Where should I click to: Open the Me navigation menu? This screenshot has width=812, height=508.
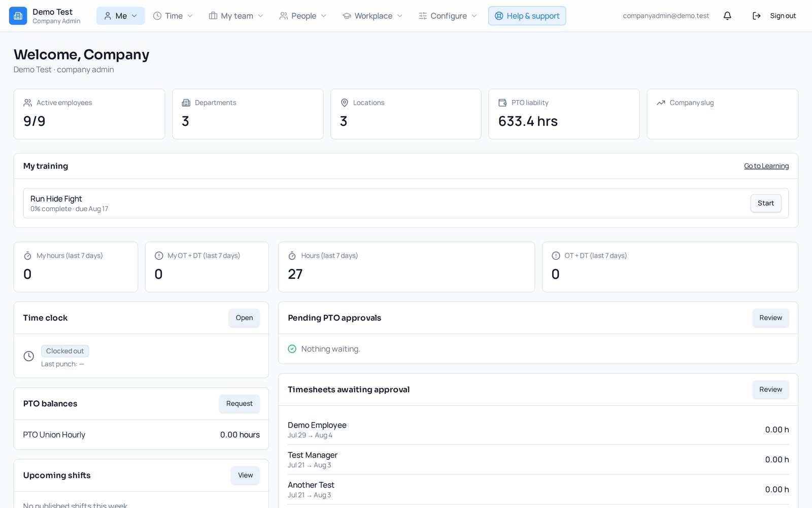[121, 16]
